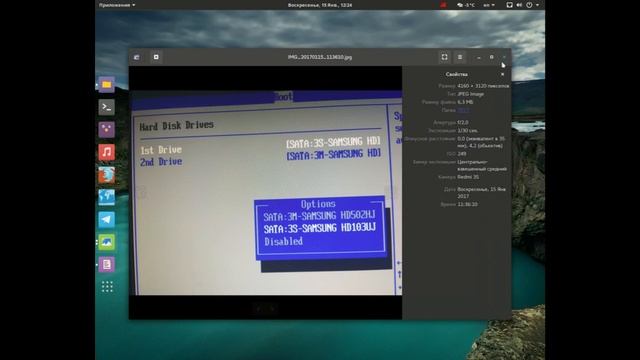Open the purple dotted app icon in dock

107,129
